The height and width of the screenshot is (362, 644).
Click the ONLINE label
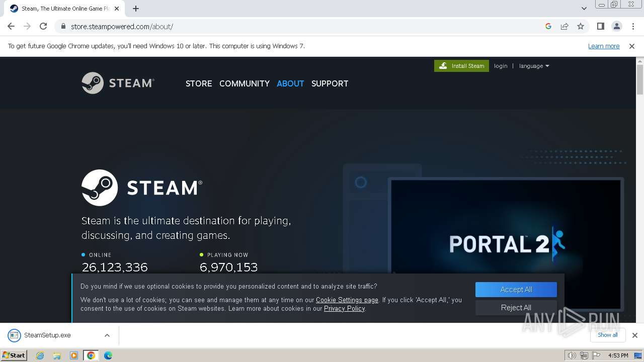coord(100,255)
